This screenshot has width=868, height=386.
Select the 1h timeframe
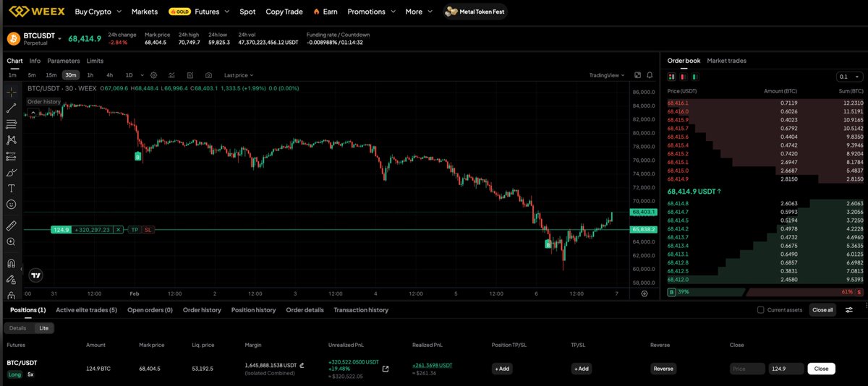90,75
